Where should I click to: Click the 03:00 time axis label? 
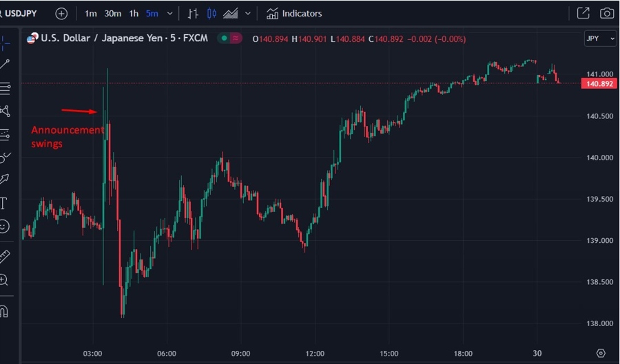pos(92,354)
